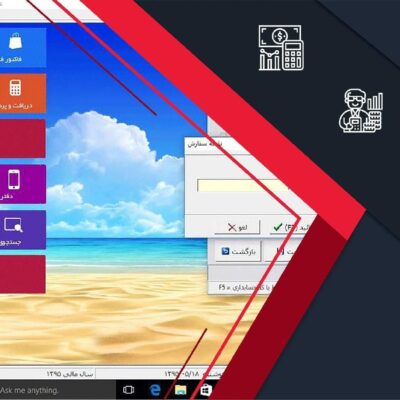Click the money and calculator graphic icon
Screen dimensions: 400x400
[x=281, y=48]
